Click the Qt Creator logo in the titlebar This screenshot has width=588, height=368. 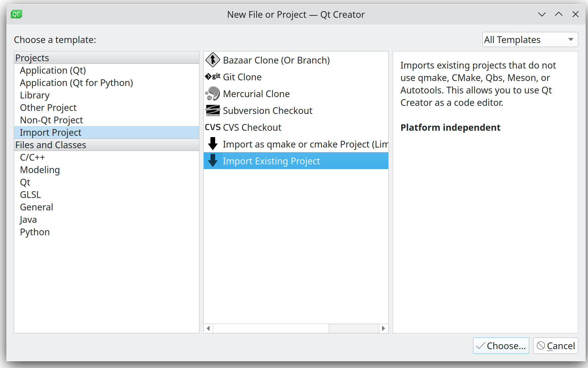pyautogui.click(x=16, y=14)
